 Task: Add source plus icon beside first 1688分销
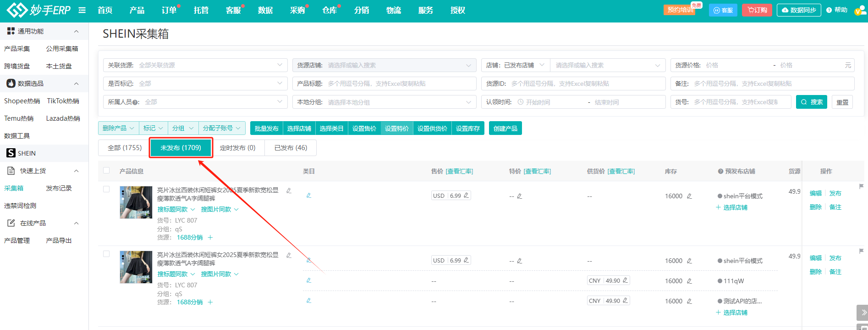tap(210, 237)
